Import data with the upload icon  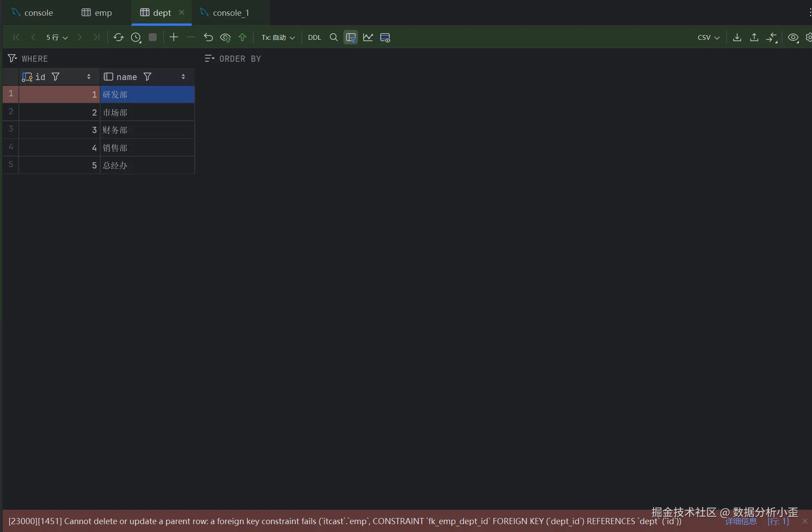point(754,38)
